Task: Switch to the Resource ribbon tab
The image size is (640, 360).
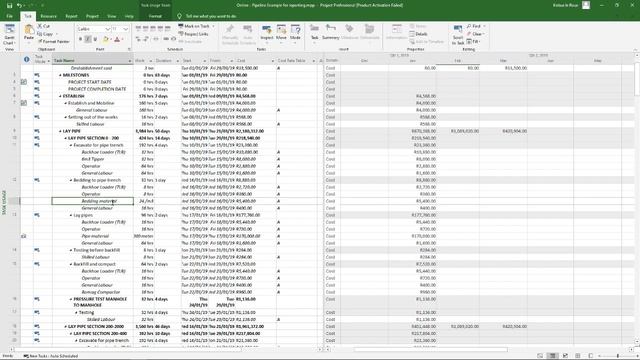Action: pos(49,16)
